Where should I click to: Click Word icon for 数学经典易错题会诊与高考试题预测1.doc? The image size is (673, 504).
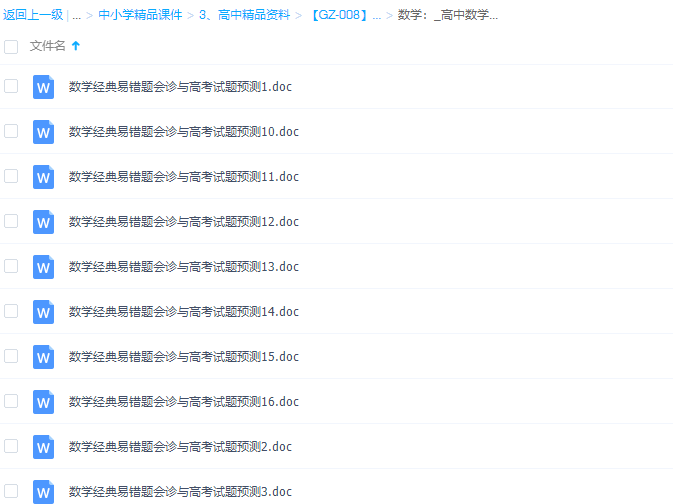(43, 87)
